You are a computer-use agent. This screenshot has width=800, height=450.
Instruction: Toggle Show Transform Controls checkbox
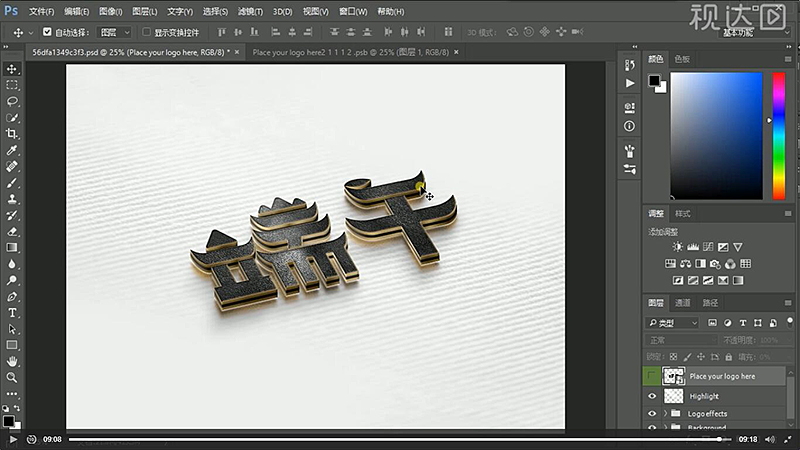point(146,32)
